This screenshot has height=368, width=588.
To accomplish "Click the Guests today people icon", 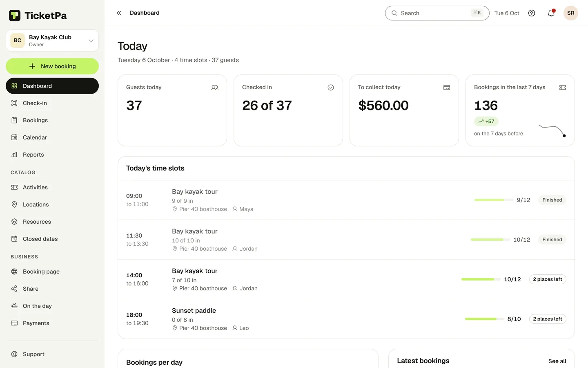I will [x=215, y=88].
